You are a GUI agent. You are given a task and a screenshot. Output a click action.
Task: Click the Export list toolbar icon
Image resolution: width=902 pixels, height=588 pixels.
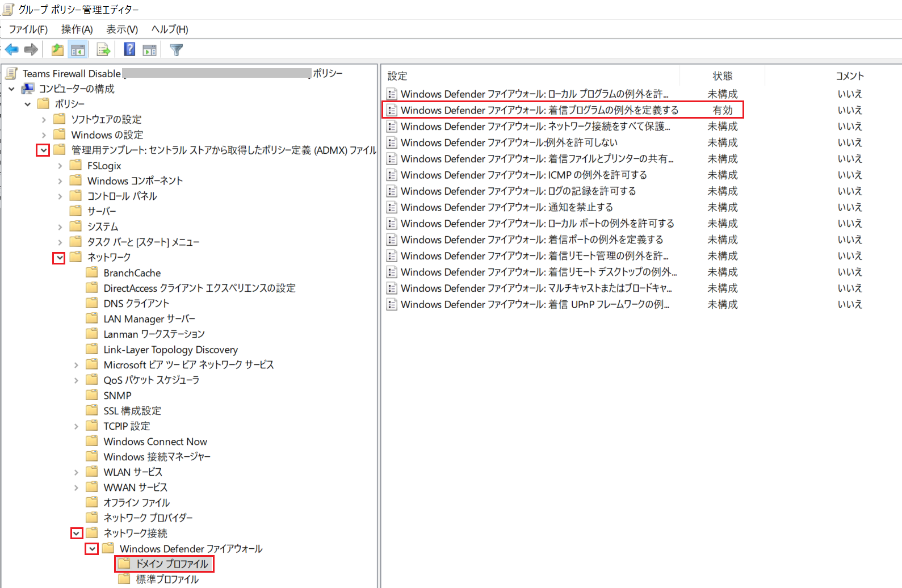(x=103, y=50)
